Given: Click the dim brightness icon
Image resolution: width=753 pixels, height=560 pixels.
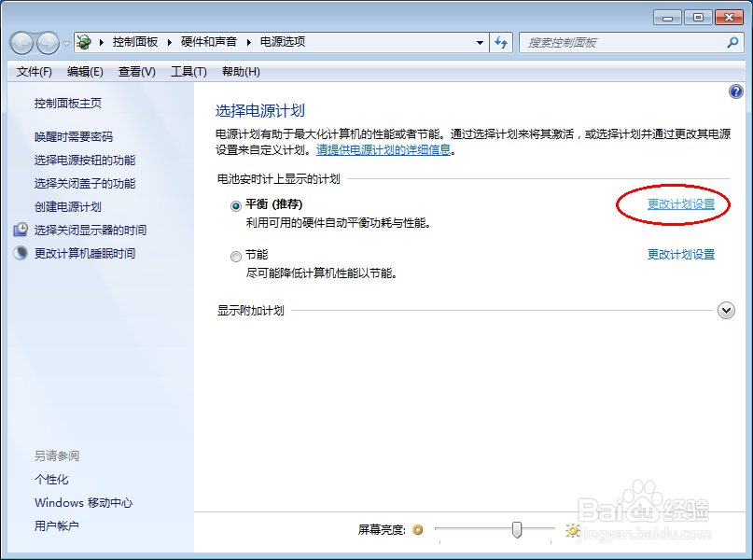Looking at the screenshot, I should point(418,530).
